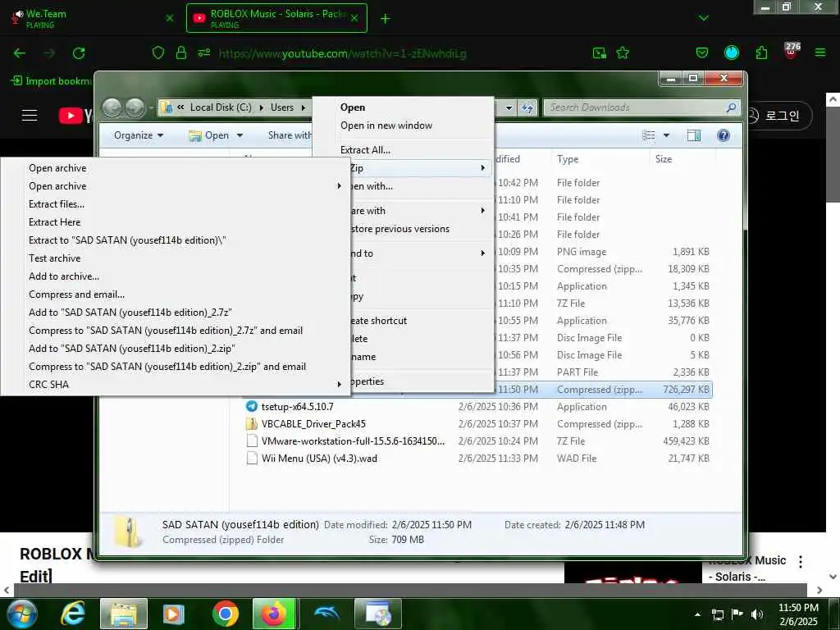Click the Pocket save icon
The width and height of the screenshot is (840, 630).
click(702, 53)
